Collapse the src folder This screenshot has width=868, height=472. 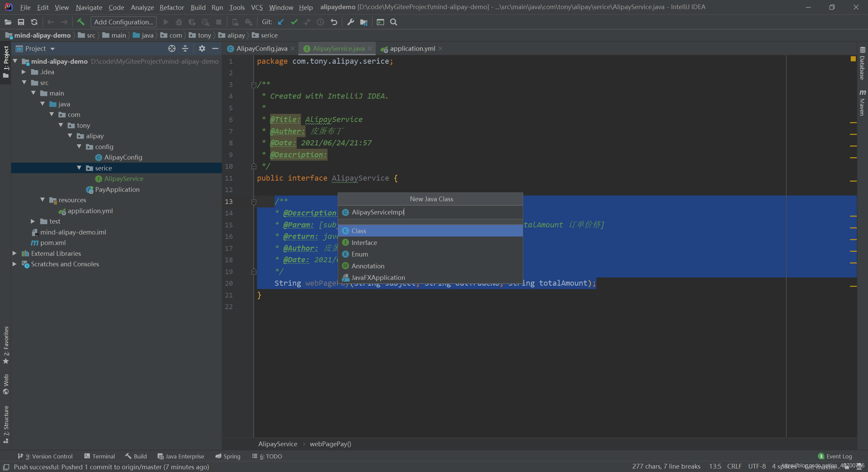pyautogui.click(x=24, y=83)
